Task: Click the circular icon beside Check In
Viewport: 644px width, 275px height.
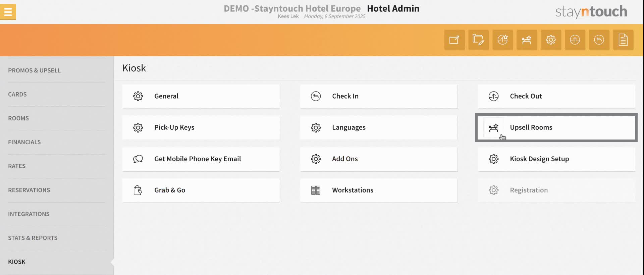Action: point(316,96)
